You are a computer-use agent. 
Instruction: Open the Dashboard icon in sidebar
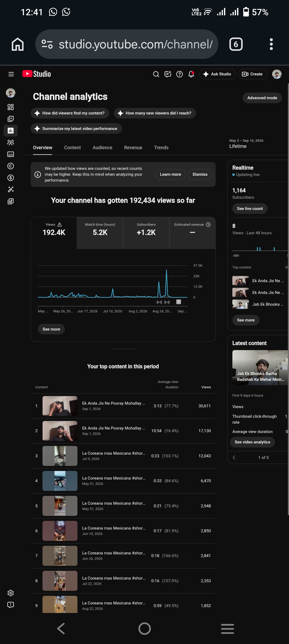11,107
